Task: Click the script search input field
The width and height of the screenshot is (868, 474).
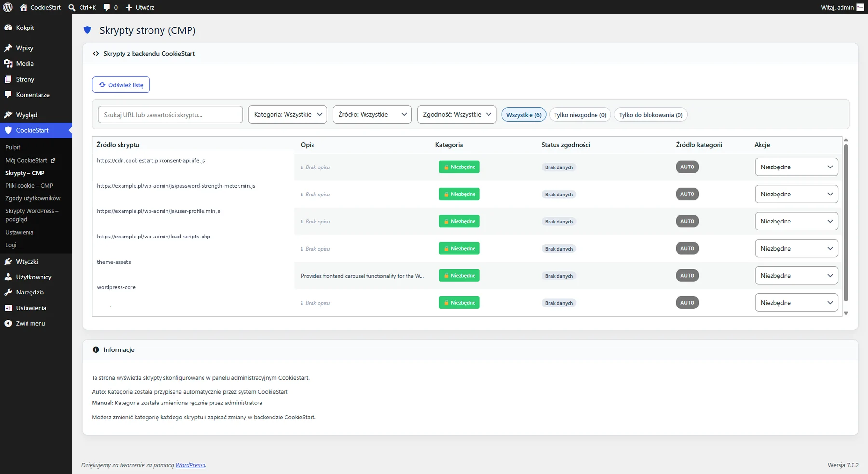Action: pos(170,114)
